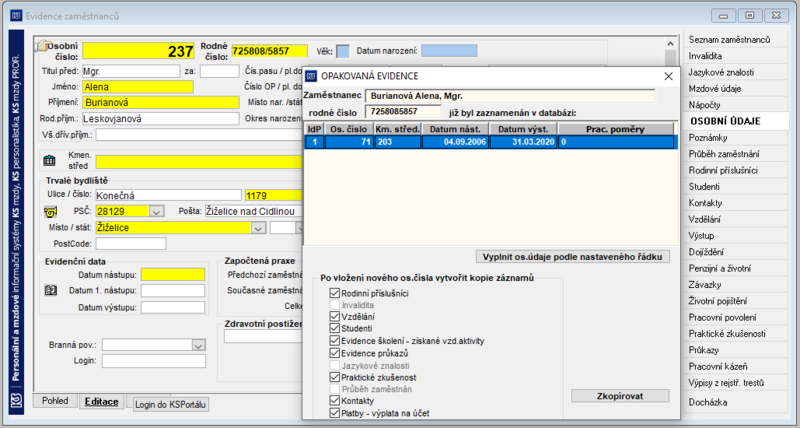
Task: Click the calendar icon beside Datum 1. nástupu
Action: point(51,290)
